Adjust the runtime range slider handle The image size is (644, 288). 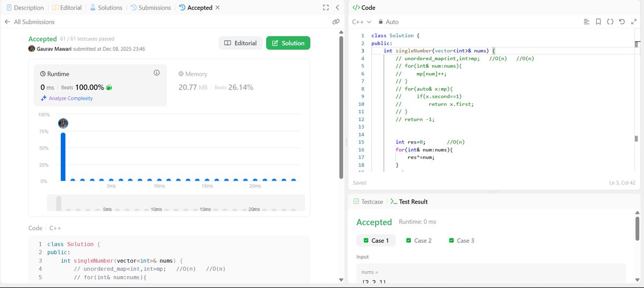(58, 203)
